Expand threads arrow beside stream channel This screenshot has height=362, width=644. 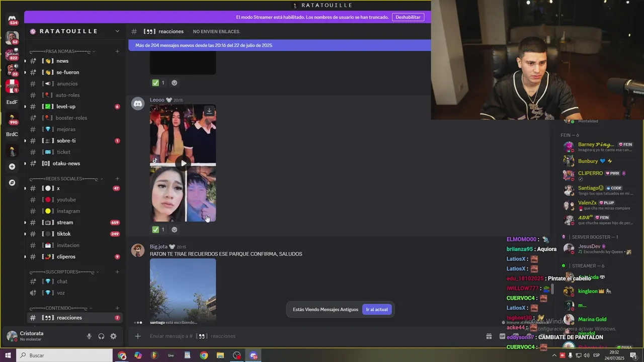[x=25, y=223]
